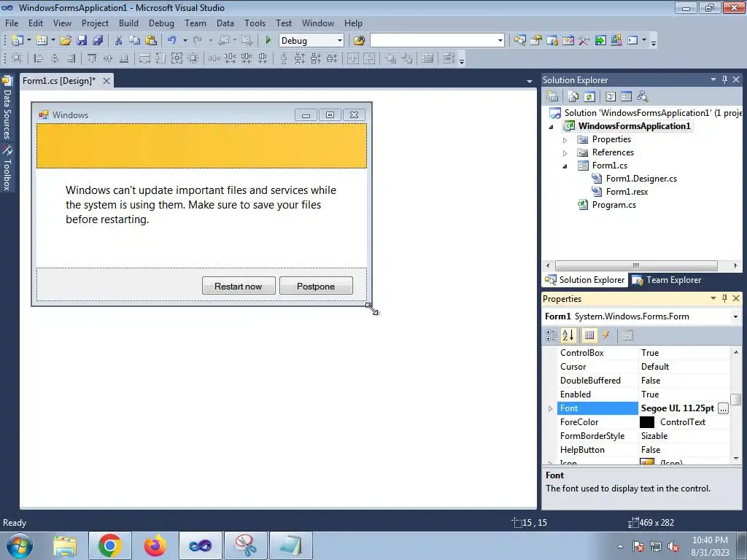Click Align Bottoms in layout toolbar
The image size is (747, 560).
(124, 58)
